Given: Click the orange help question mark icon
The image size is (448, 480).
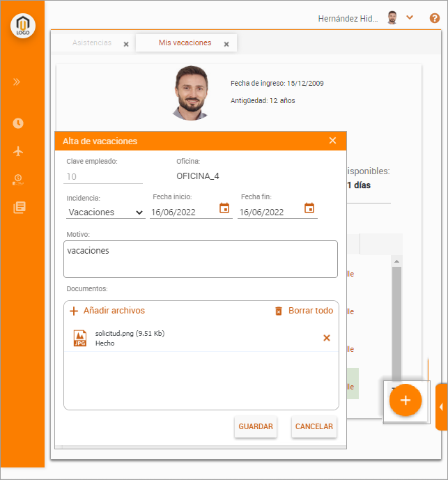Looking at the screenshot, I should point(435,18).
